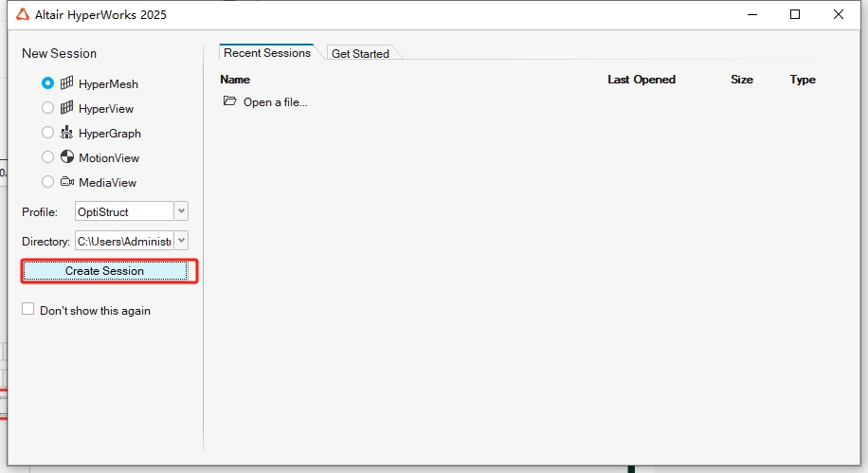Click the open folder icon
Image resolution: width=868 pixels, height=473 pixels.
click(x=229, y=100)
